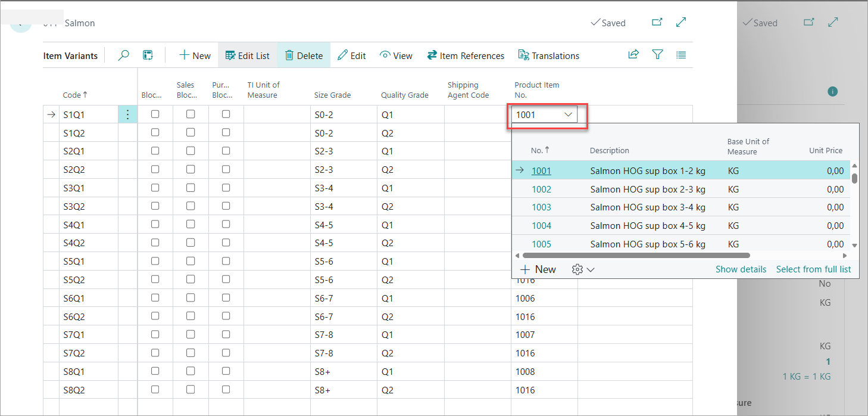868x416 pixels.
Task: Open dropdown settings gear menu
Action: 583,269
